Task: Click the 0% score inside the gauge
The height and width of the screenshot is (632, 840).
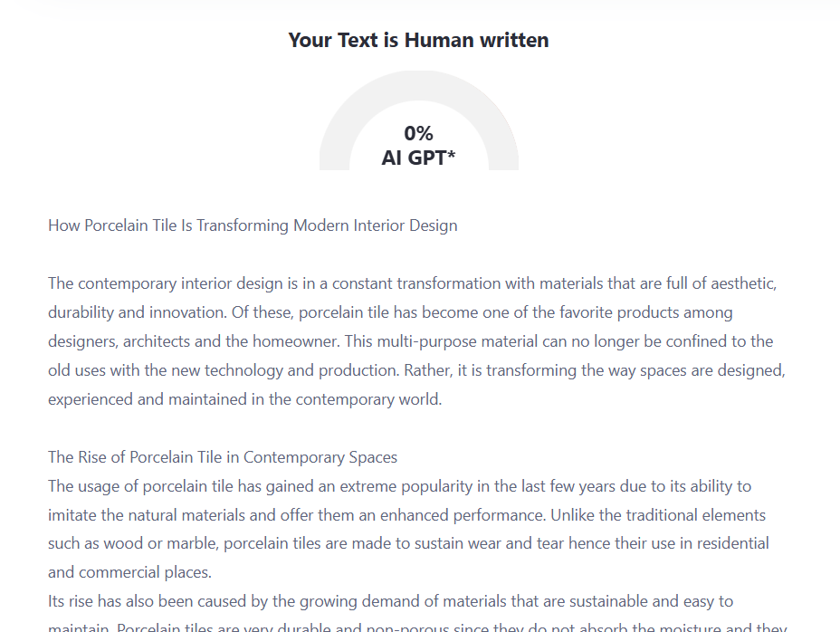Action: [x=418, y=133]
